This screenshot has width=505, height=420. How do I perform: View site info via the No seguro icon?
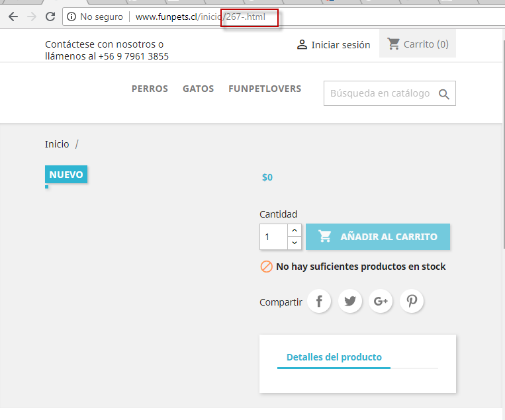click(x=71, y=17)
